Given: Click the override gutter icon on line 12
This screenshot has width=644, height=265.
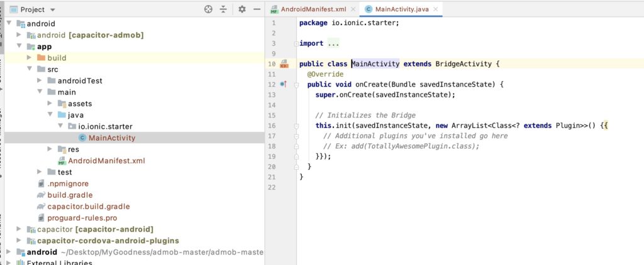Looking at the screenshot, I should pyautogui.click(x=284, y=84).
